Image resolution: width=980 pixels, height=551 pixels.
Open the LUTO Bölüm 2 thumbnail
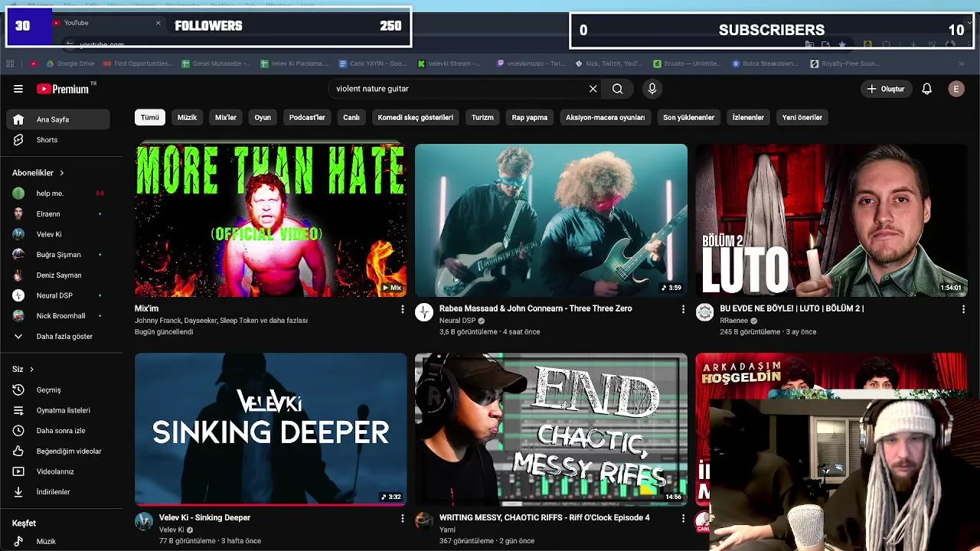point(831,220)
